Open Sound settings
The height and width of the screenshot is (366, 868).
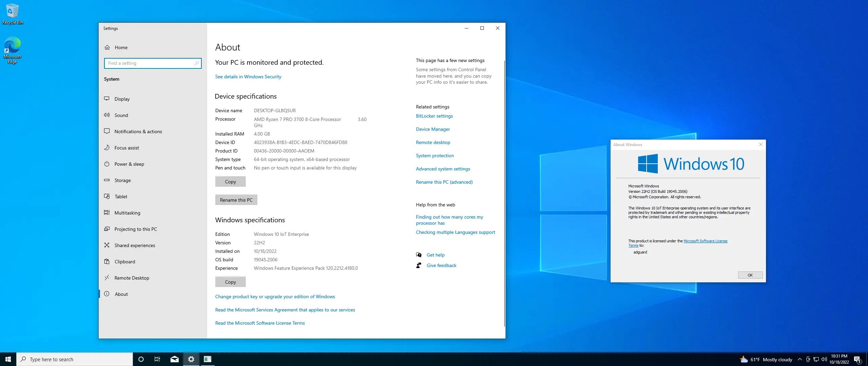[121, 115]
